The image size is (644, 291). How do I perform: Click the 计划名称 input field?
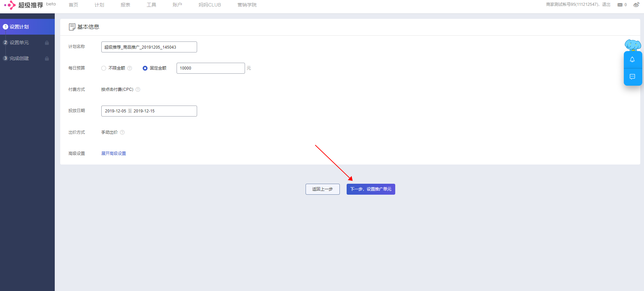pos(149,47)
